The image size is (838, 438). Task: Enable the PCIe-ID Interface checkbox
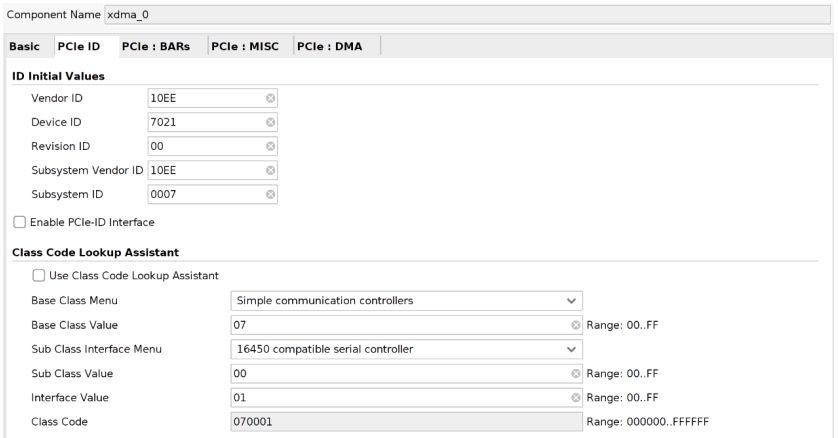(19, 222)
